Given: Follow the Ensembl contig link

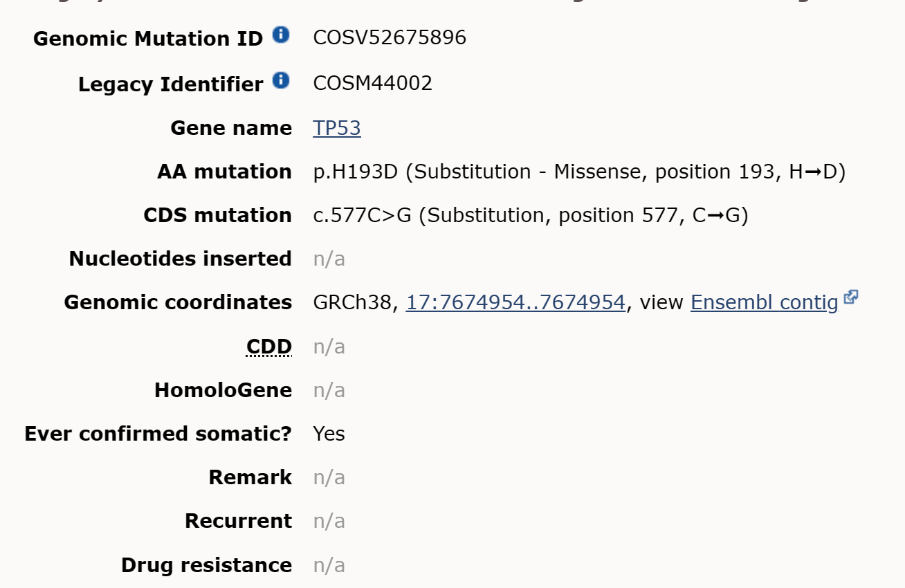Looking at the screenshot, I should [765, 302].
